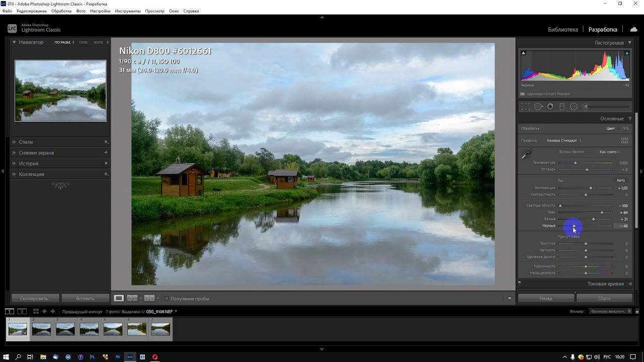
Task: Expand the Снимки экрана panel
Action: pos(14,152)
